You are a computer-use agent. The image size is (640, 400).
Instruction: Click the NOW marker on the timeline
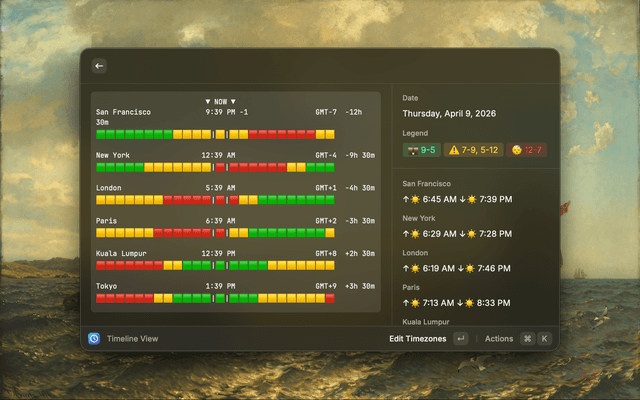[220, 102]
